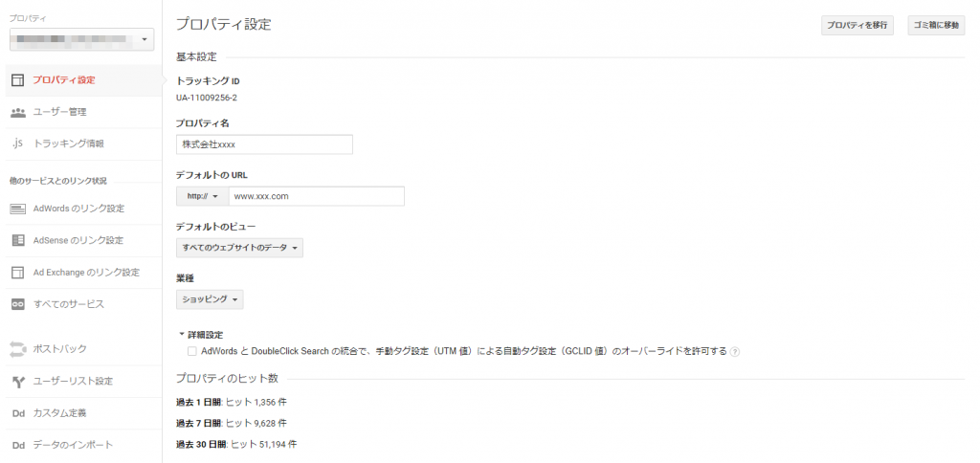Screen dimensions: 980x463
Task: Click the AdWords のリンク設定 icon
Action: pyautogui.click(x=17, y=209)
